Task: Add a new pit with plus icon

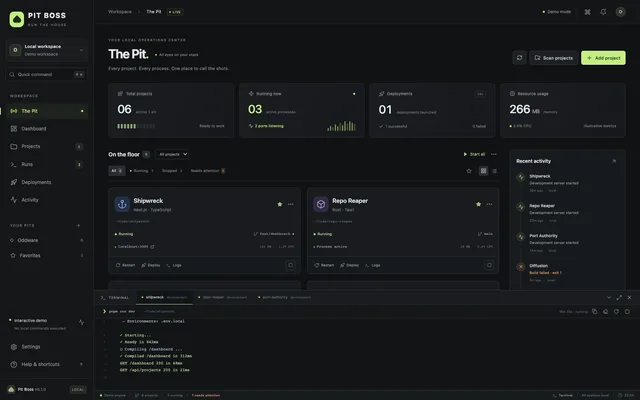Action: pyautogui.click(x=78, y=225)
